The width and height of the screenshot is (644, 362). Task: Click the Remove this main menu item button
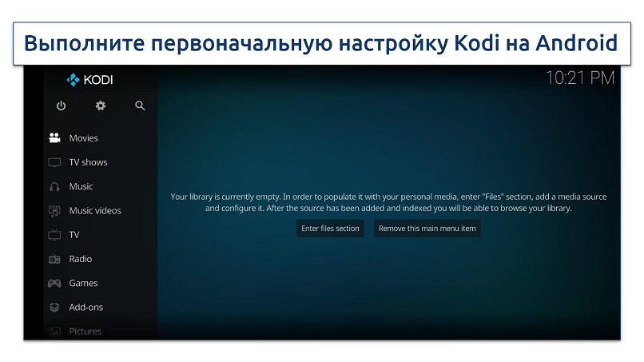pyautogui.click(x=427, y=229)
